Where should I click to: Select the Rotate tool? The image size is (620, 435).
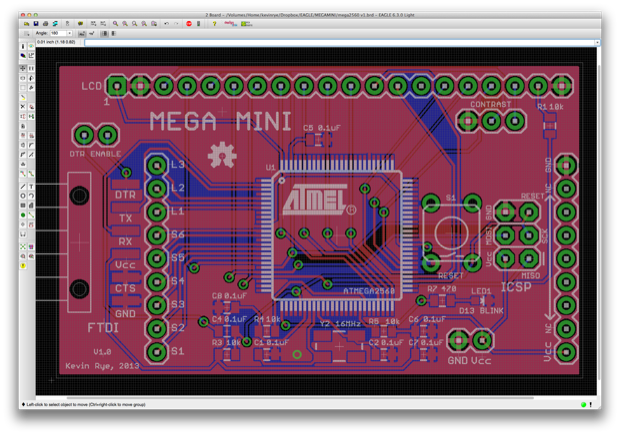(31, 78)
